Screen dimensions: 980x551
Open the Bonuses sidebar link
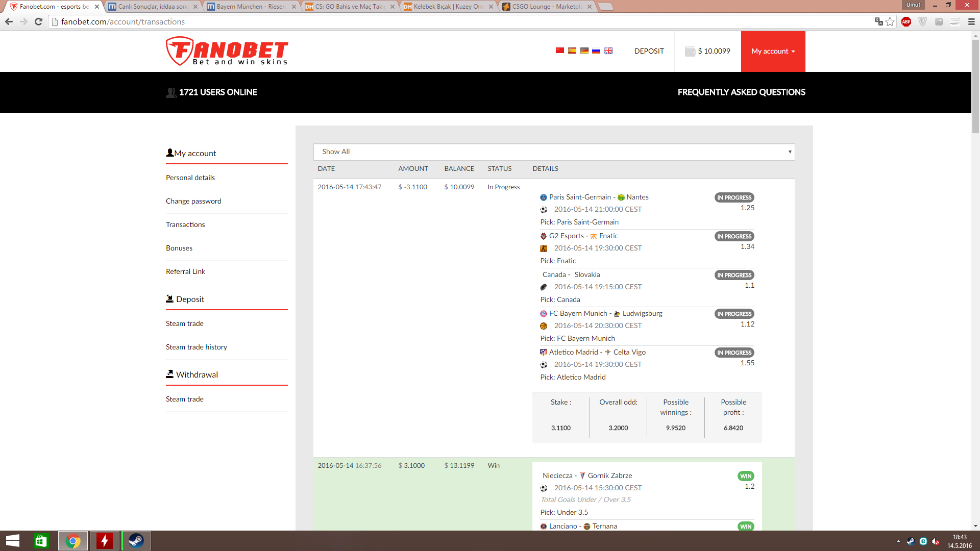(179, 248)
